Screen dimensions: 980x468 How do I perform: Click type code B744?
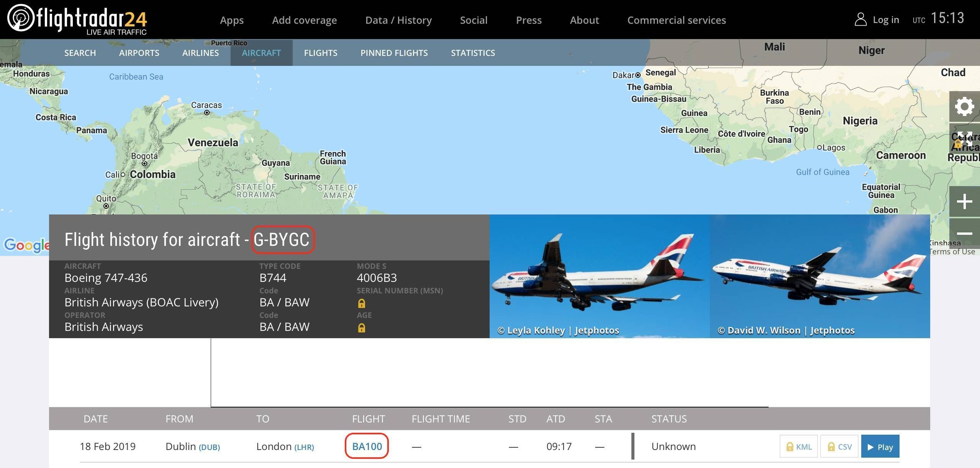273,278
